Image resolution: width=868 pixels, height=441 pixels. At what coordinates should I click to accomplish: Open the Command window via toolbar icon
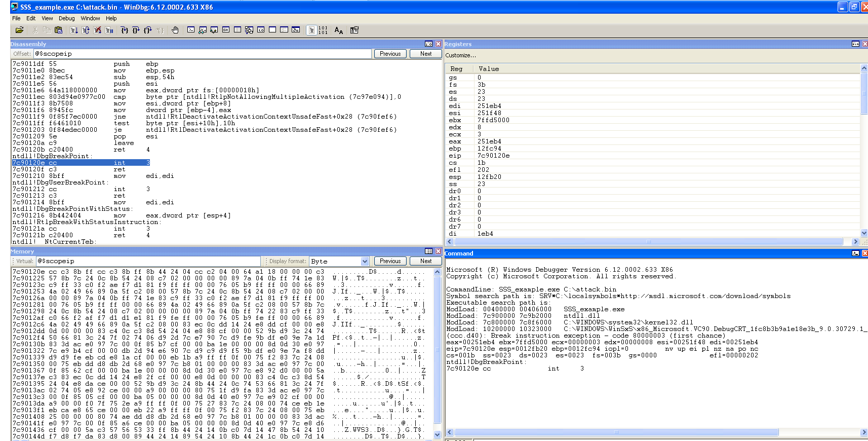191,30
